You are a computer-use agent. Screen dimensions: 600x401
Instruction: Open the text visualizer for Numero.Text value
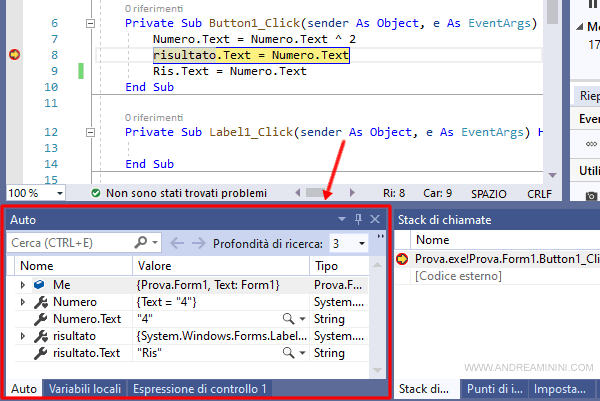(x=288, y=319)
